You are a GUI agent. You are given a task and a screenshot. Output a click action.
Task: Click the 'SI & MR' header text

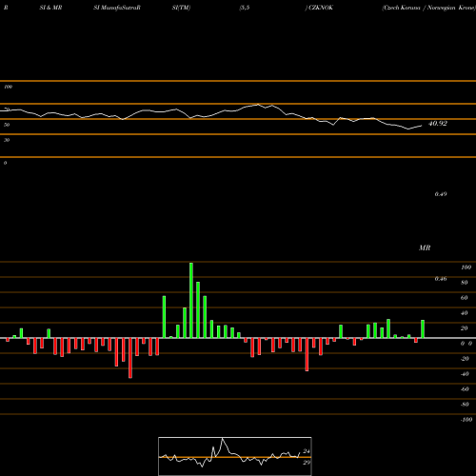pyautogui.click(x=50, y=8)
